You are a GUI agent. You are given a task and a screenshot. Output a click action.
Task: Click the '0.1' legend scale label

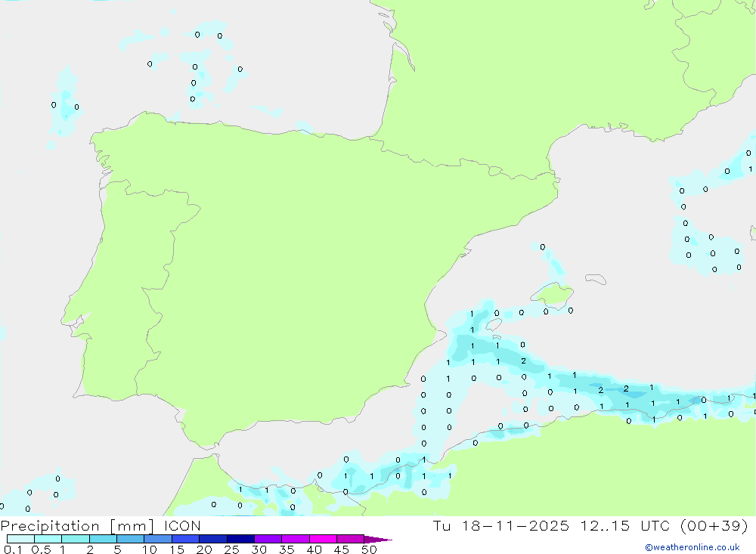pos(13,549)
